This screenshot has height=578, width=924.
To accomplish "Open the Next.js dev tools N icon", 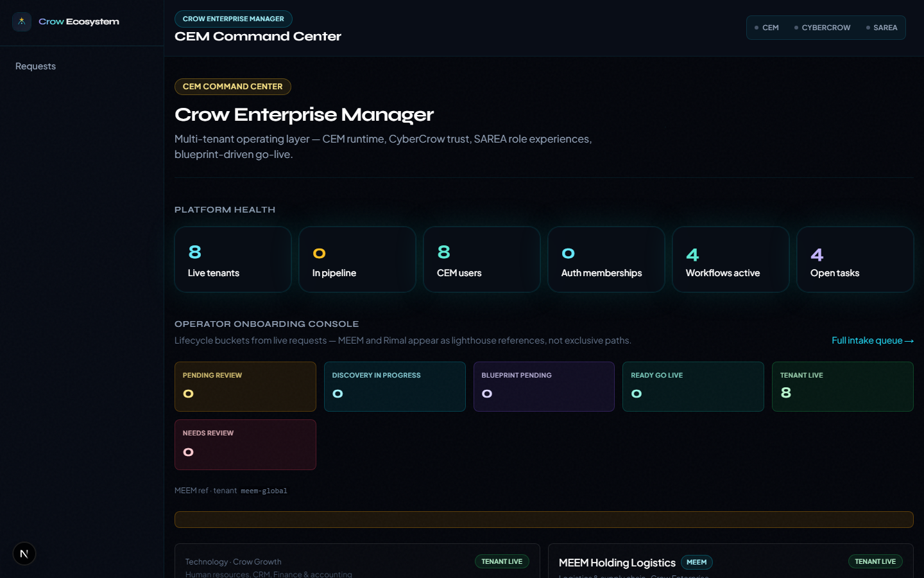I will point(24,554).
